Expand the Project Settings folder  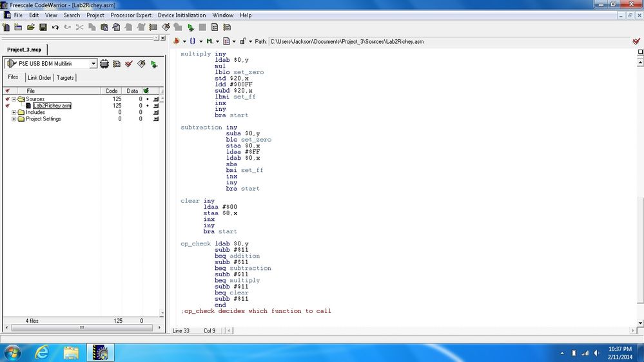[x=14, y=119]
